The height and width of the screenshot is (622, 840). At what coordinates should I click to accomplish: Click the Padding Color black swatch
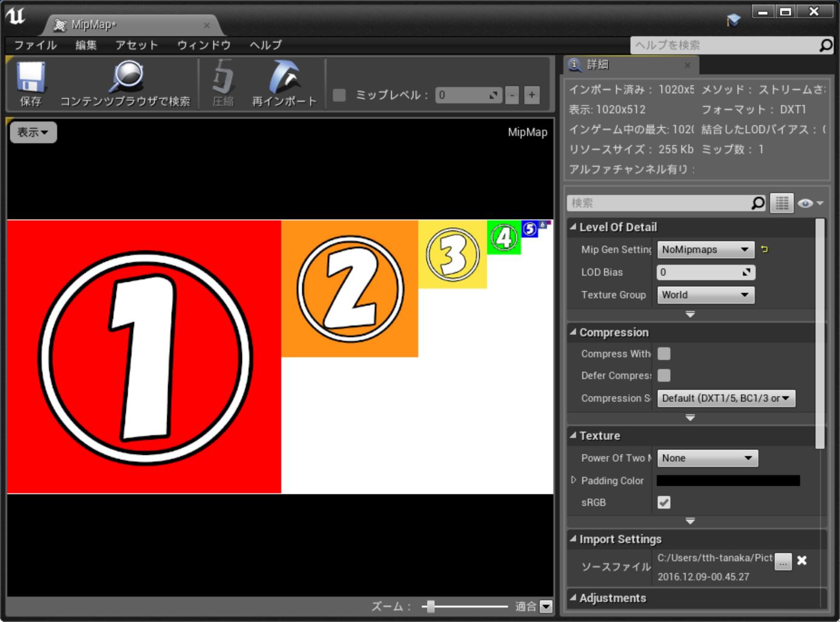coord(729,480)
